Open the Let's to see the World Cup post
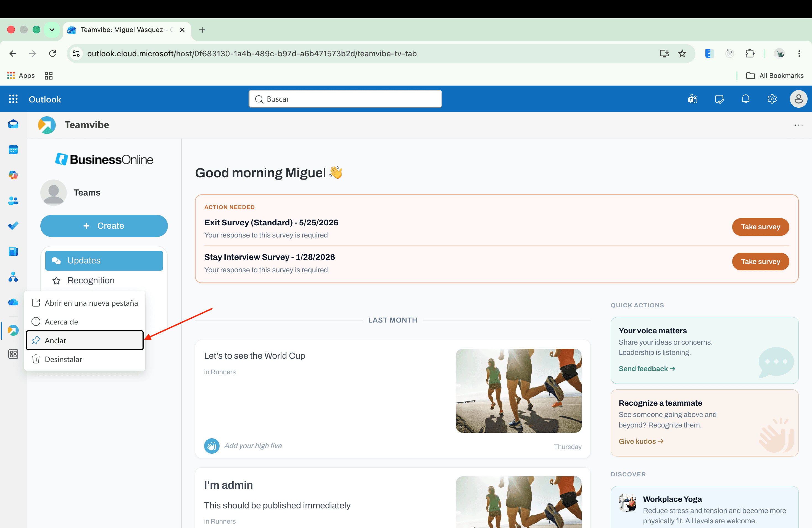This screenshot has width=812, height=528. (255, 356)
